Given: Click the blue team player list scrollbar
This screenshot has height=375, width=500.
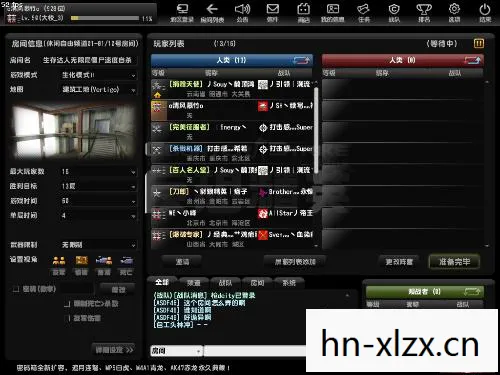Looking at the screenshot, I should [315, 130].
